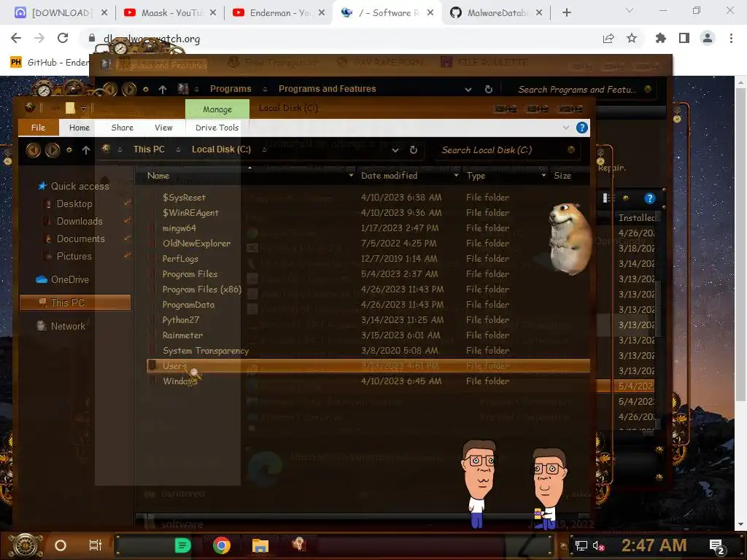Viewport: 747px width, 560px height.
Task: Share this page from the address bar
Action: coord(608,38)
